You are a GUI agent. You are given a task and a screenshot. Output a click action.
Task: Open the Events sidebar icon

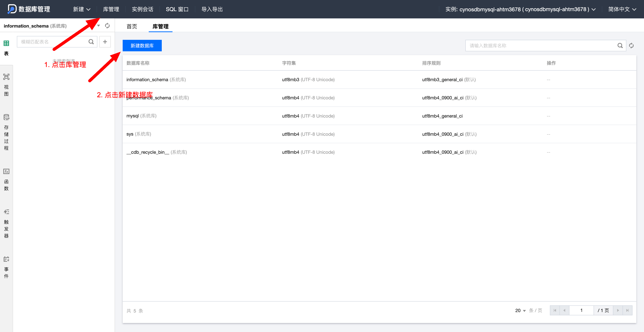6,259
